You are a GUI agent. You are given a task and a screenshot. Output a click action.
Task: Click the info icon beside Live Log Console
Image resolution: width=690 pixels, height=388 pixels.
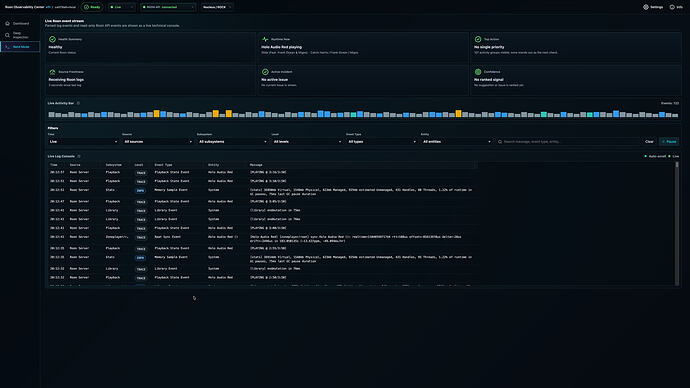pos(79,156)
